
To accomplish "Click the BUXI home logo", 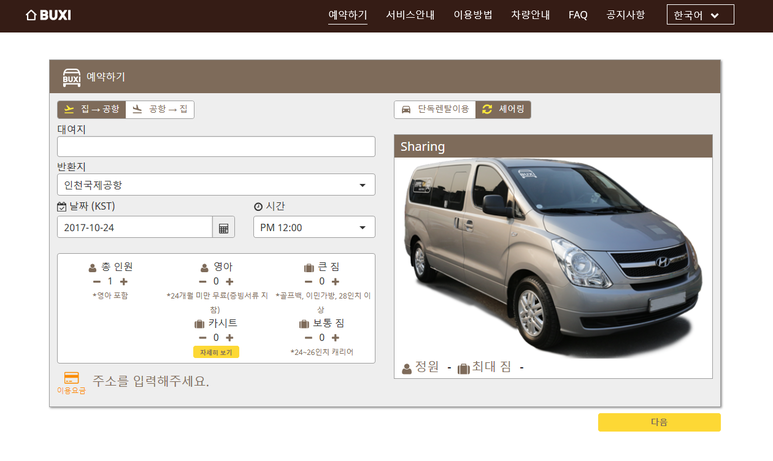I will coord(48,15).
